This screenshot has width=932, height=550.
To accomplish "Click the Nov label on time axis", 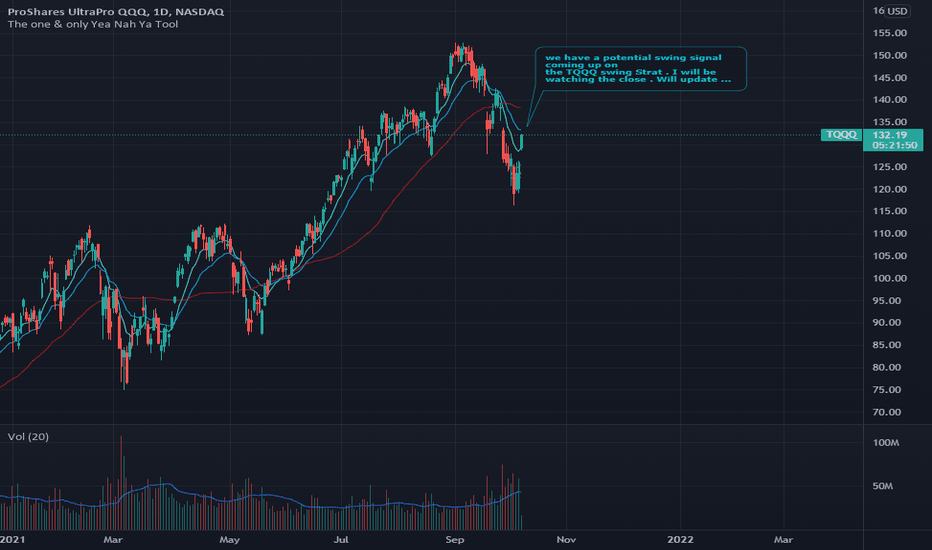I will 566,539.
